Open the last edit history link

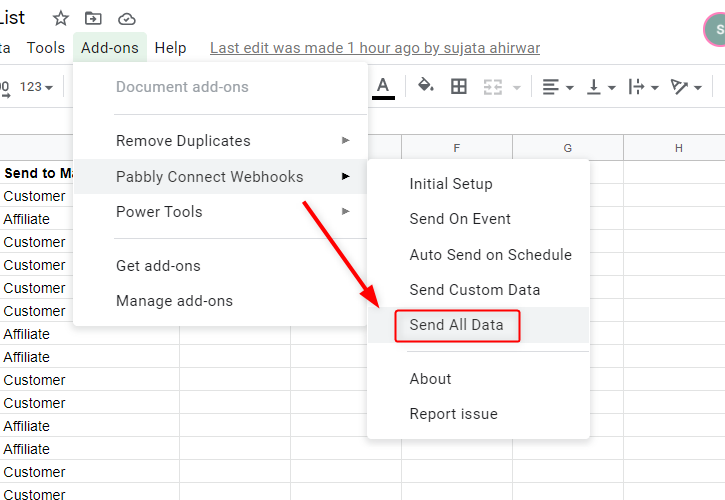tap(375, 48)
